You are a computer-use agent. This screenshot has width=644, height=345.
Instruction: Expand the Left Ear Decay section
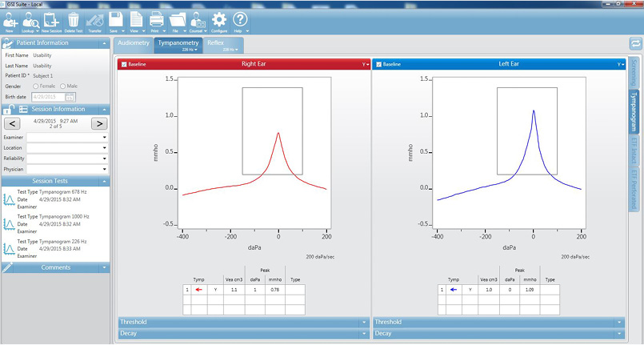(498, 333)
